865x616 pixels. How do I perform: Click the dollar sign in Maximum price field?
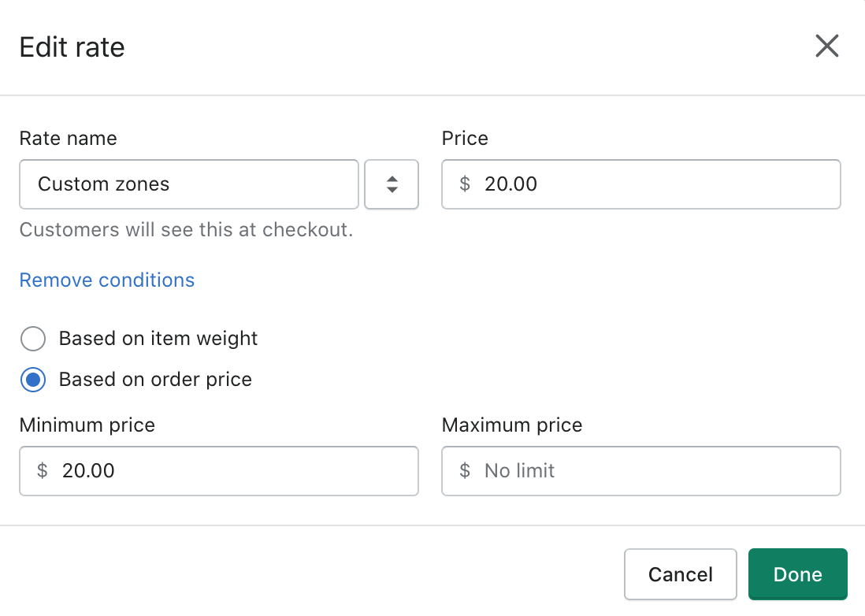pyautogui.click(x=465, y=470)
